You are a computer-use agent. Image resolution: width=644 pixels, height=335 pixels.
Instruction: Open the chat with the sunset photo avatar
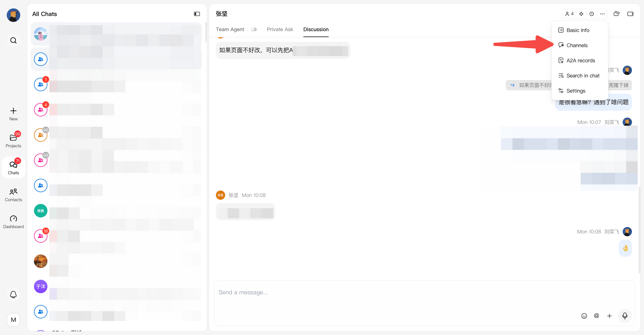coord(116,261)
